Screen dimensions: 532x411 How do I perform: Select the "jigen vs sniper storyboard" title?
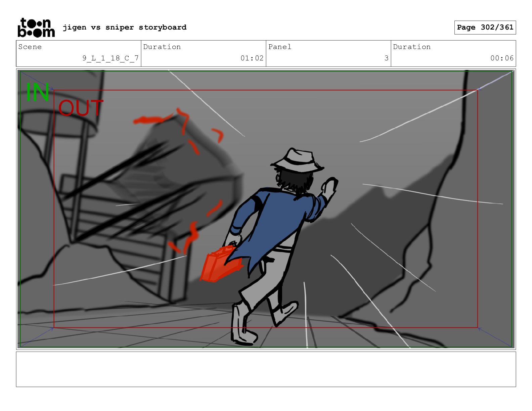click(125, 28)
